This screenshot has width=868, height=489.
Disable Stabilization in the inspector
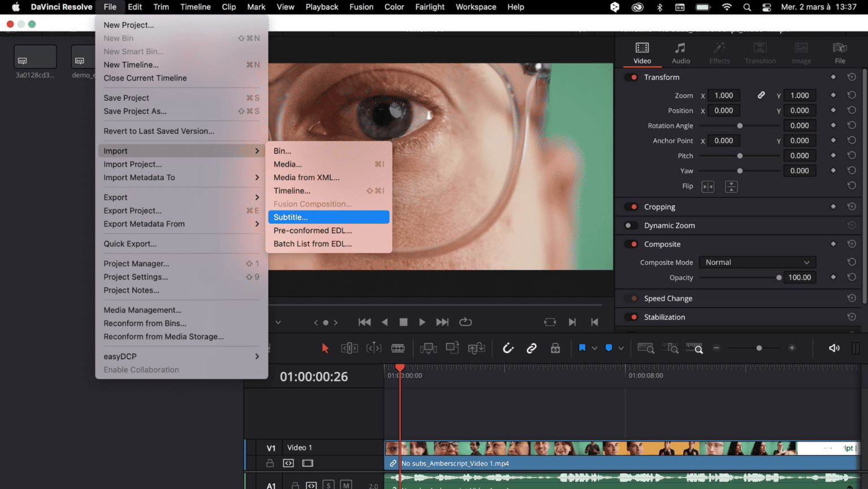coord(631,317)
